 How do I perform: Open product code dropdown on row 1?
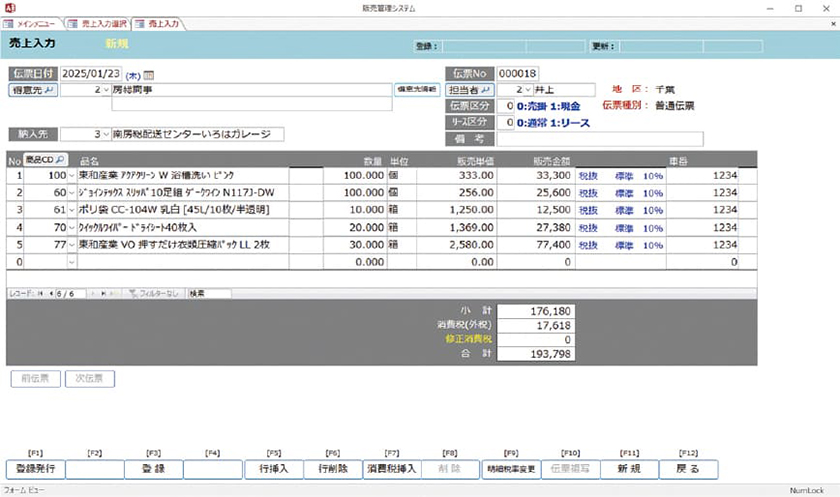(x=71, y=176)
